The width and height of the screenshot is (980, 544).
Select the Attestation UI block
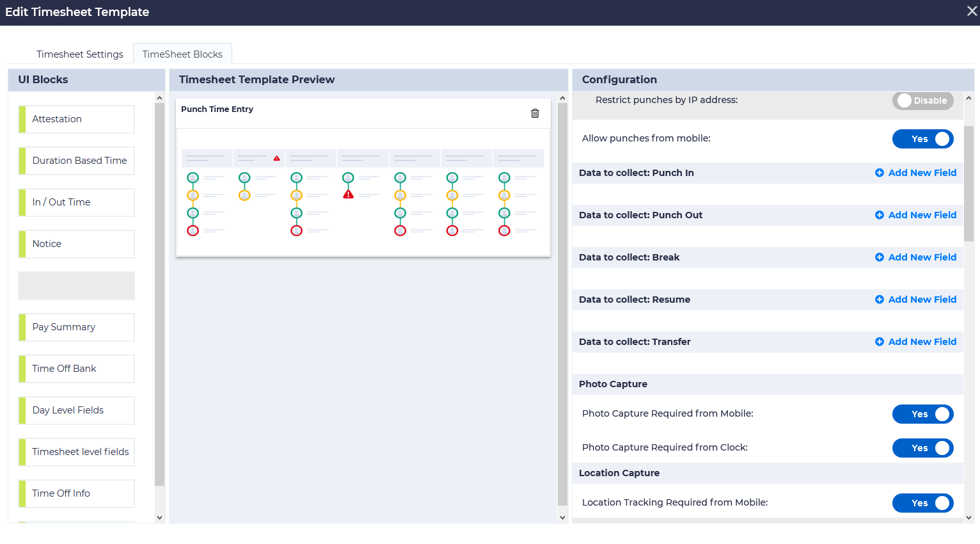click(77, 119)
